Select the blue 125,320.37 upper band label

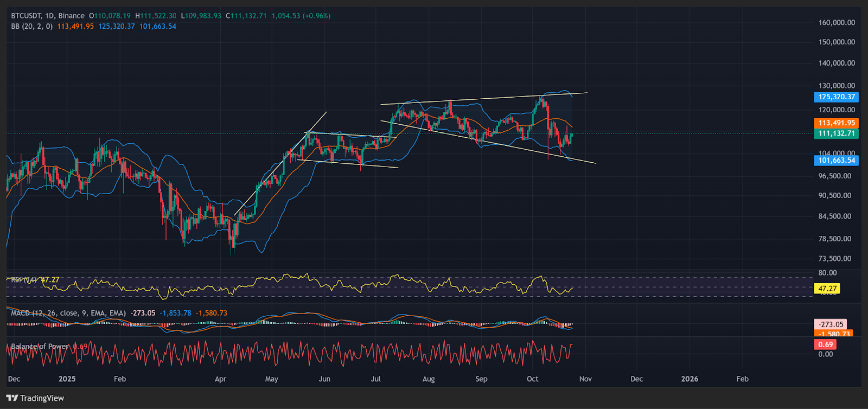pyautogui.click(x=836, y=97)
